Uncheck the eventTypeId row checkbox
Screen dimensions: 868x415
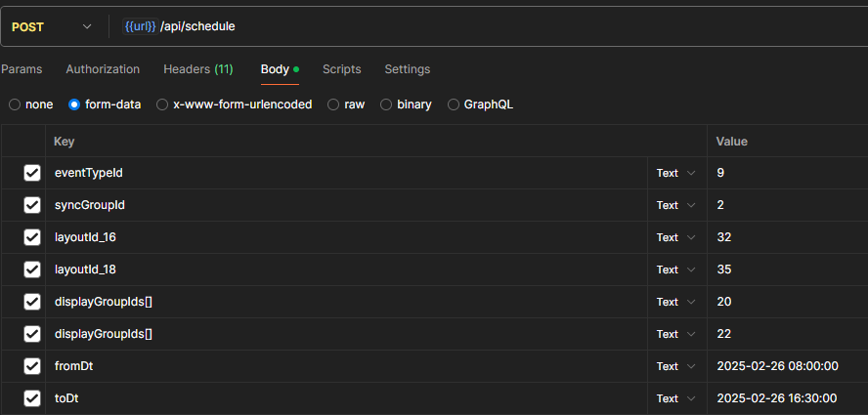[x=32, y=173]
